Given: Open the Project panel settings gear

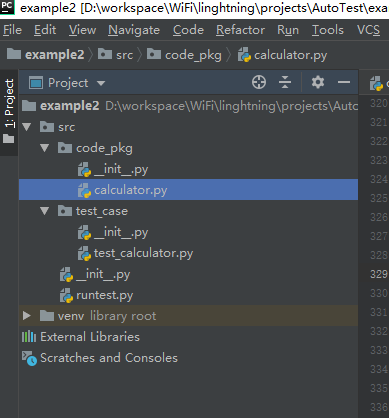Looking at the screenshot, I should pyautogui.click(x=318, y=82).
